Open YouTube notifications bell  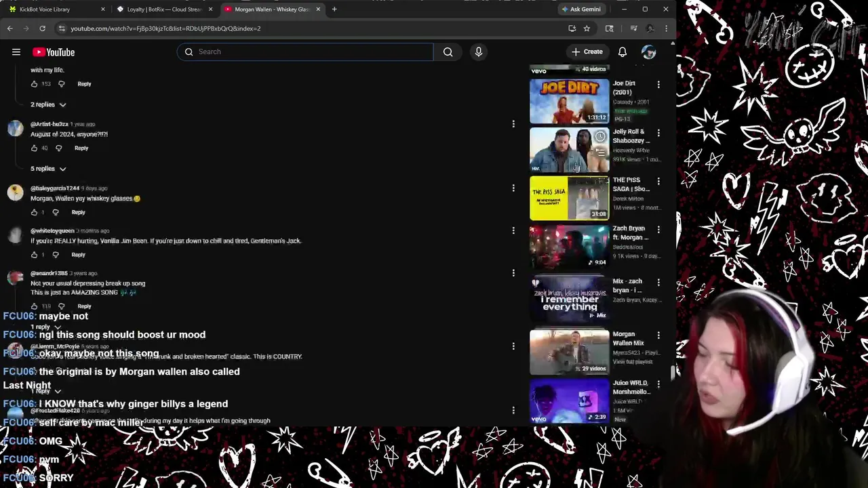[623, 52]
